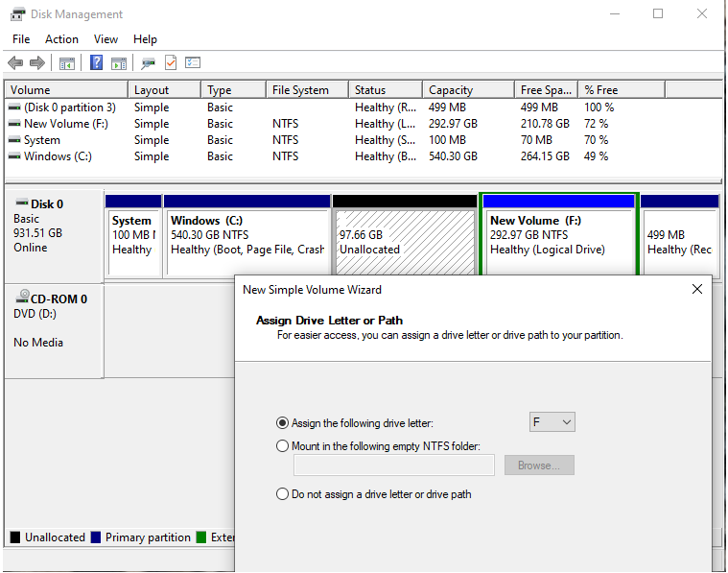Sort by the Layout column header

(164, 89)
